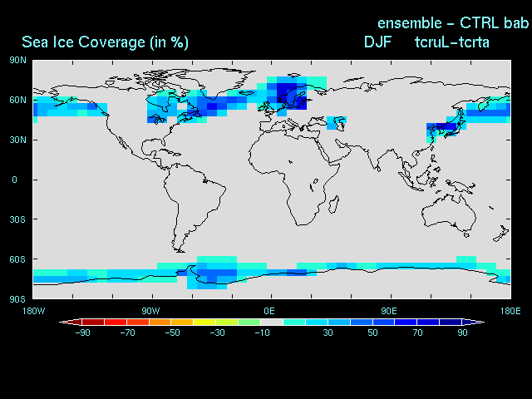Click the left arrow tip of the colorbar
The image size is (532, 399).
click(63, 322)
